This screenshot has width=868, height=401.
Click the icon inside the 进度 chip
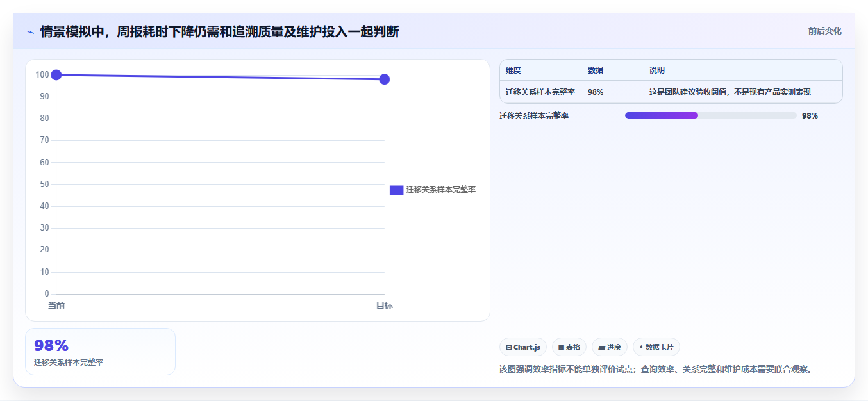click(x=601, y=348)
